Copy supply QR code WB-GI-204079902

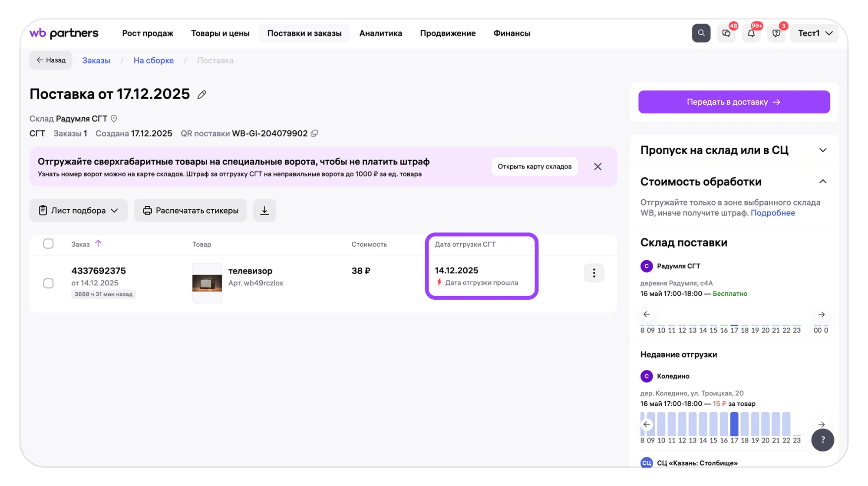[x=314, y=133]
